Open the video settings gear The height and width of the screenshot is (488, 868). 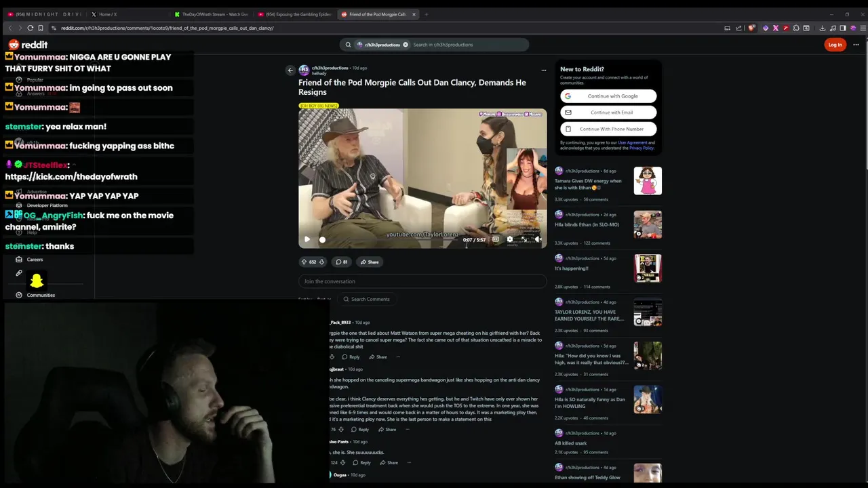pyautogui.click(x=510, y=239)
